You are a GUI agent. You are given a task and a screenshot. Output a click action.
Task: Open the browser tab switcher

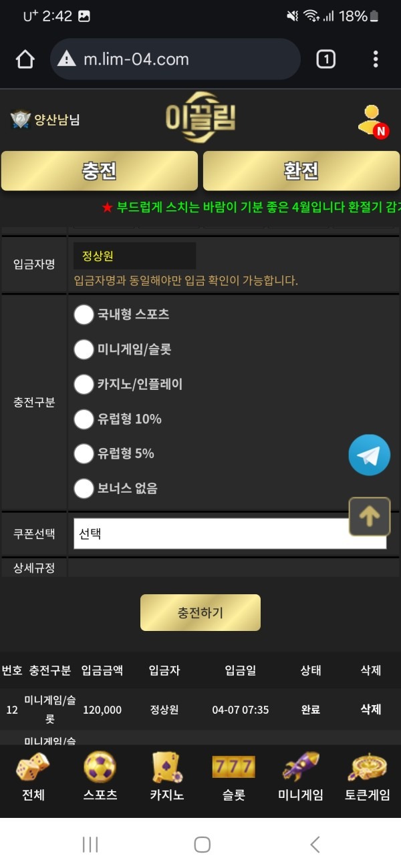coord(326,59)
